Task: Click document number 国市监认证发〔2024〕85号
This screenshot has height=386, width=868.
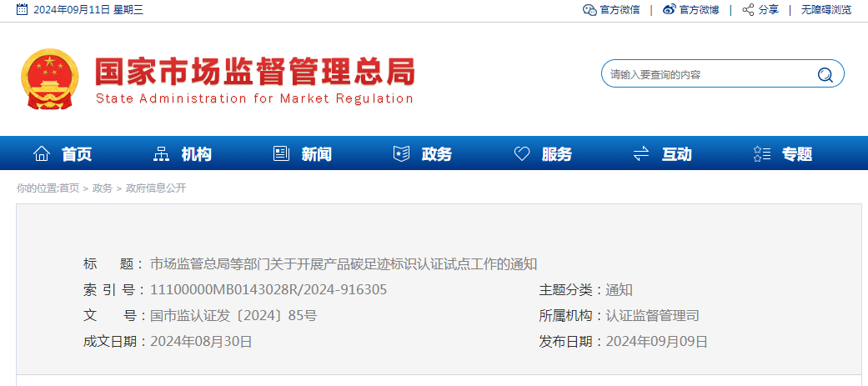Action: [233, 316]
